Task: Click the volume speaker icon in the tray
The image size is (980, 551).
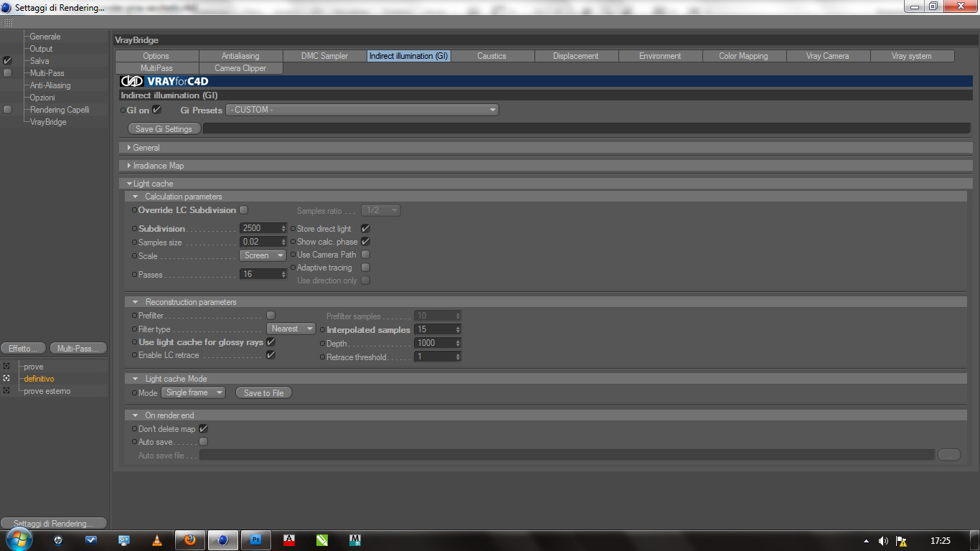Action: click(x=883, y=541)
